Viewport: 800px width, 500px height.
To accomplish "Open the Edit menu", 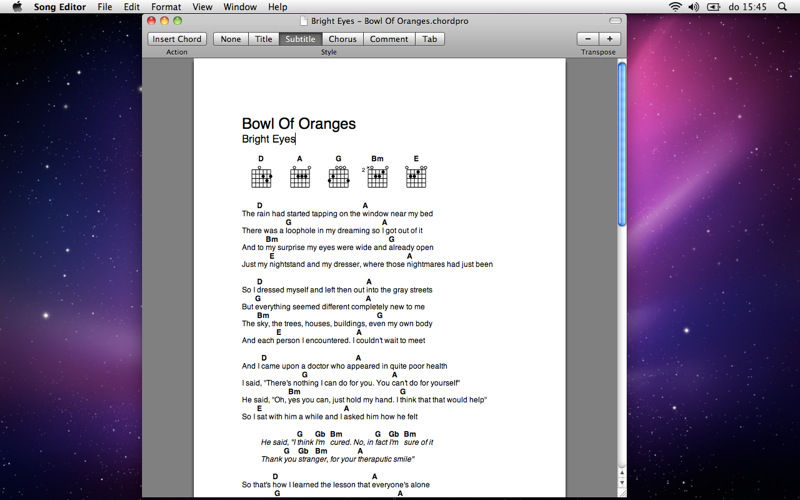I will tap(132, 7).
